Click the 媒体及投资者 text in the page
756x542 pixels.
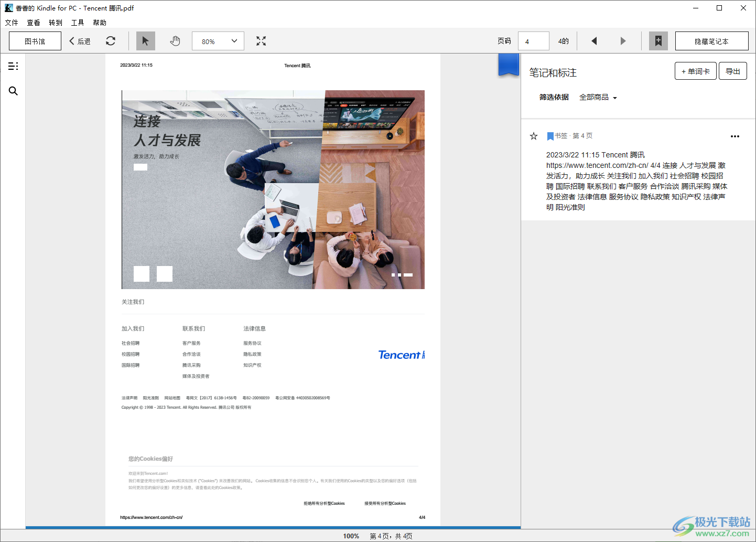[x=196, y=376]
